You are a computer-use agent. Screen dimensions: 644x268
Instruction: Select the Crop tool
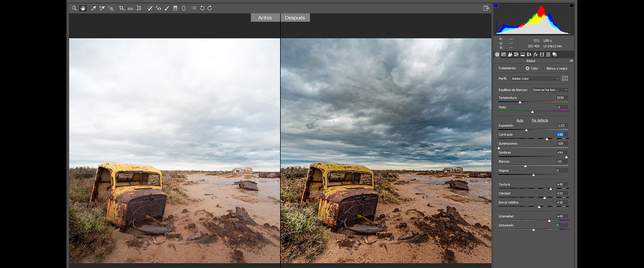click(x=121, y=8)
